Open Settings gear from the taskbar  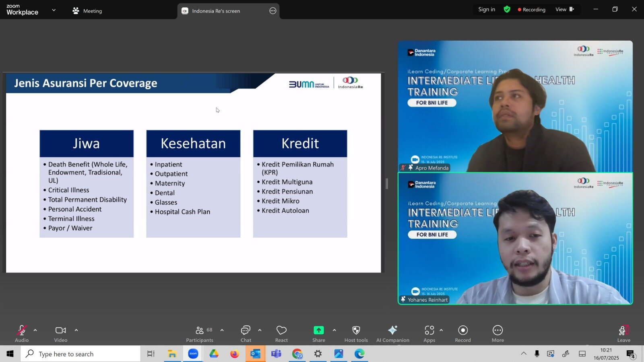[x=318, y=354]
